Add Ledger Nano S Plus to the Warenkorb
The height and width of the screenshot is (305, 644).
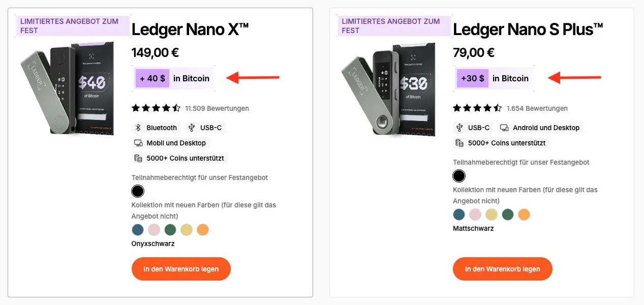tap(502, 269)
